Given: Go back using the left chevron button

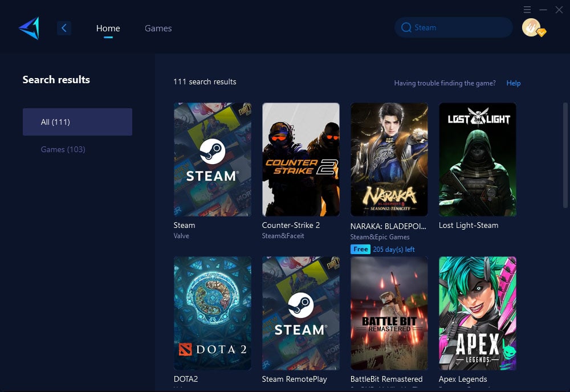Looking at the screenshot, I should 64,28.
